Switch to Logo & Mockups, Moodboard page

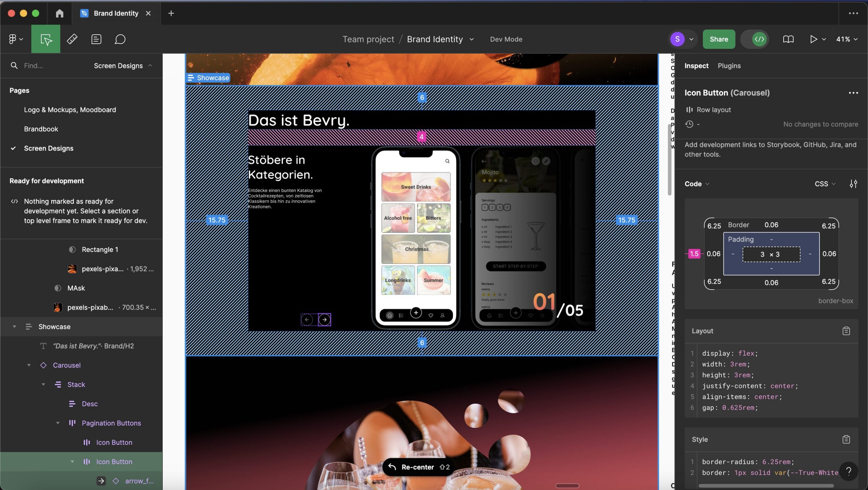70,110
